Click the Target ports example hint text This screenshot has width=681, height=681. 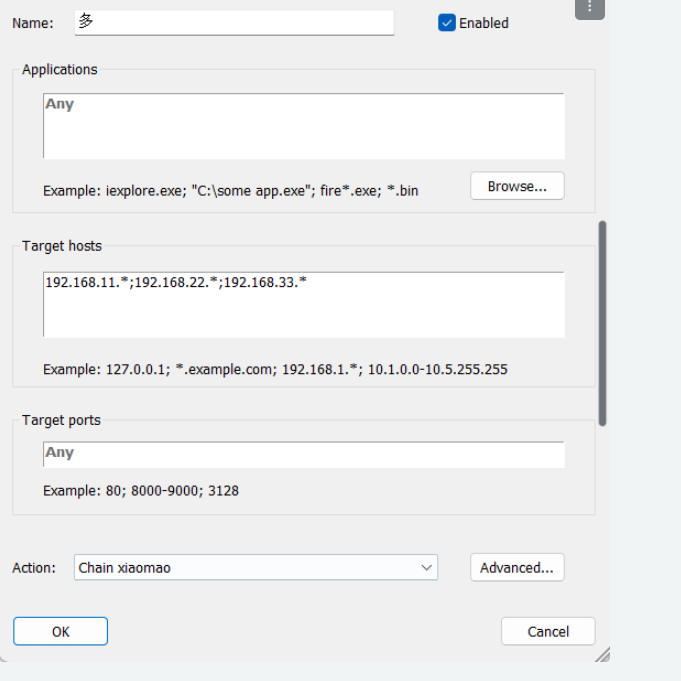pos(141,491)
